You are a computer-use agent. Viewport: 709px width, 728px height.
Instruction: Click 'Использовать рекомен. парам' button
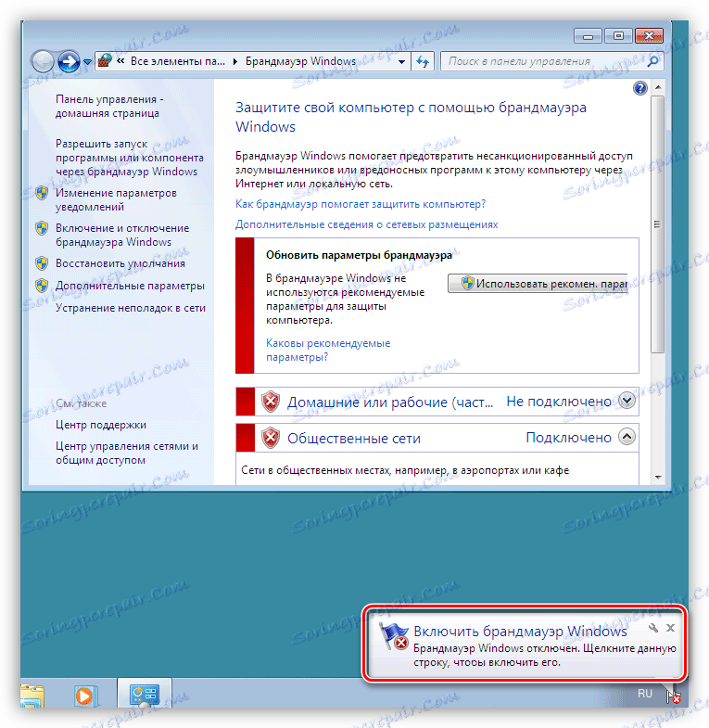pos(538,283)
